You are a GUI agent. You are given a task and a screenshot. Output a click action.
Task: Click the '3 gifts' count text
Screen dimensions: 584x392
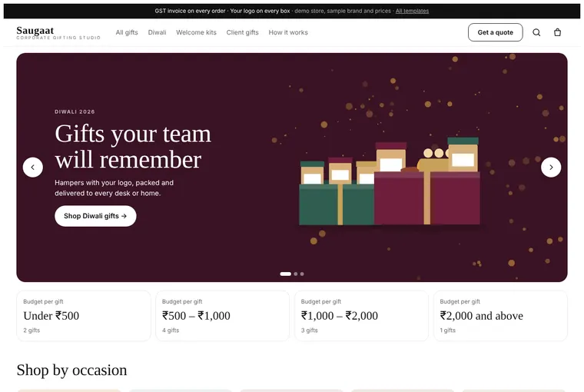point(310,331)
